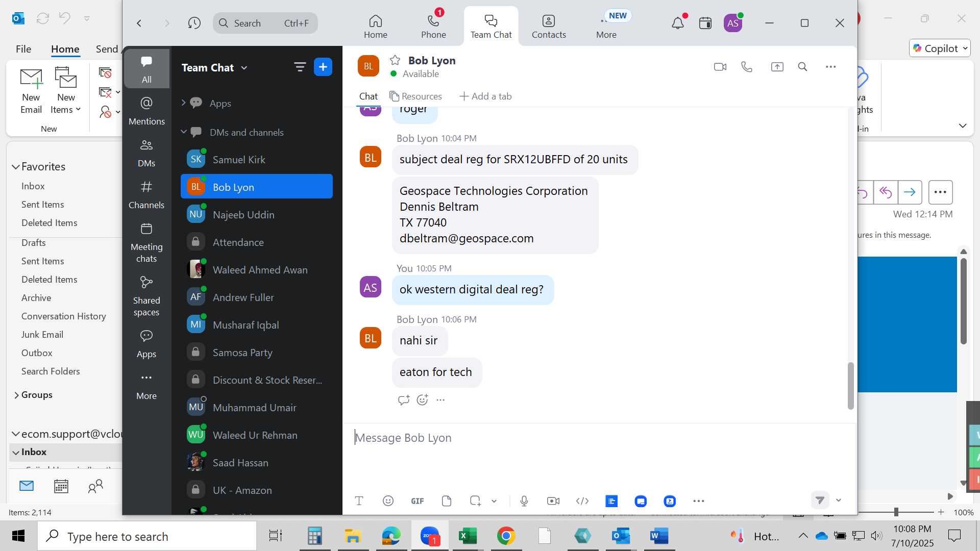The width and height of the screenshot is (980, 551).
Task: Start a phone call with Bob Lyon
Action: (747, 67)
